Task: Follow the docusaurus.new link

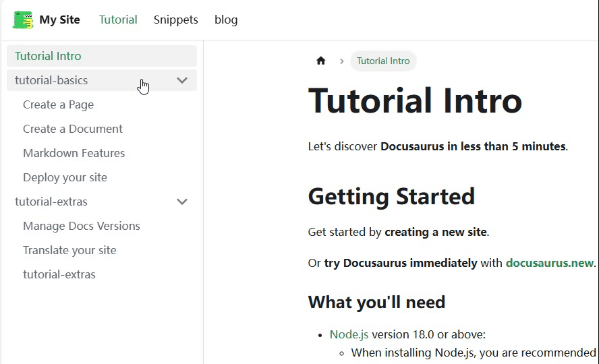Action: [549, 263]
